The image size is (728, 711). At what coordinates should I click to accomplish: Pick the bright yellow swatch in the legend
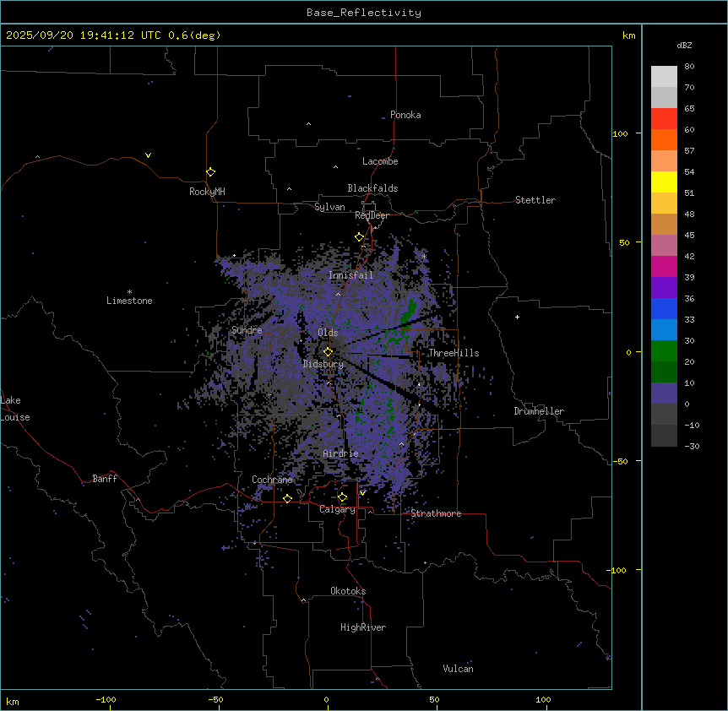[664, 182]
